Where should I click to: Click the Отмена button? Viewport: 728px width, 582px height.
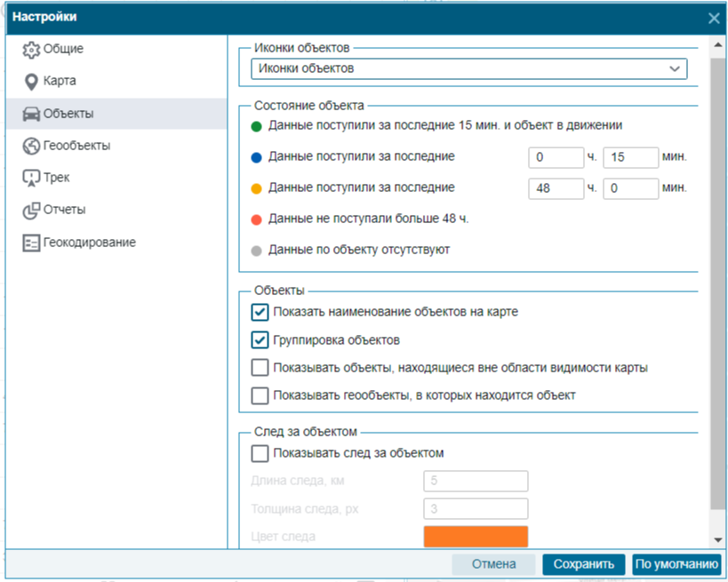click(493, 564)
